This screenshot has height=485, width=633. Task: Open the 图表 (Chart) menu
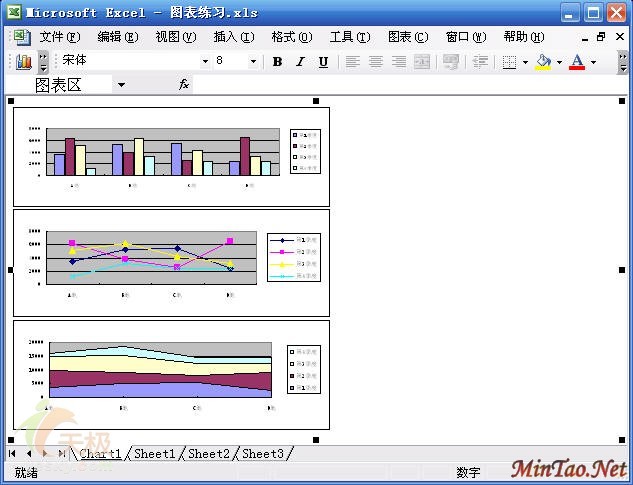pos(407,37)
